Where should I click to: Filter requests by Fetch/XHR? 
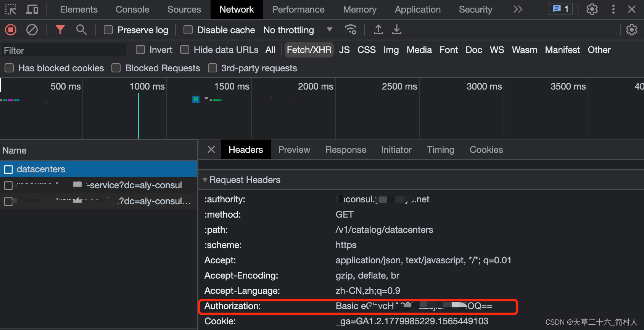tap(309, 50)
